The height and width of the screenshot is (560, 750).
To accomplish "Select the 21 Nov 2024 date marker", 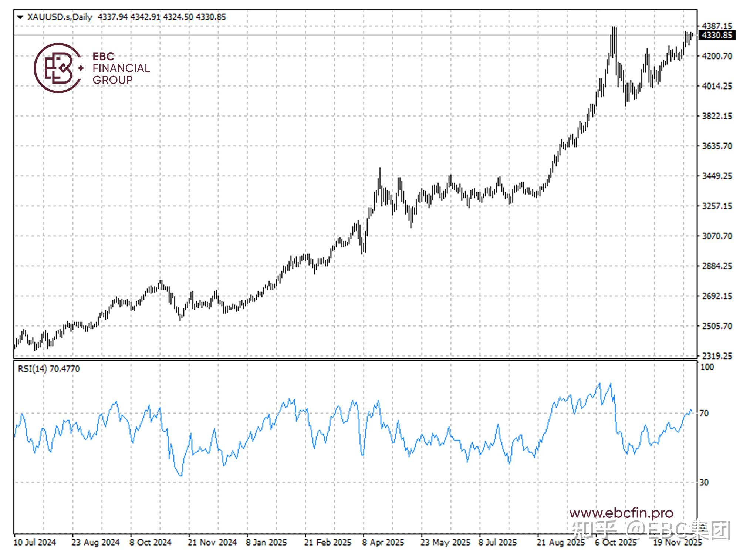I will click(212, 543).
